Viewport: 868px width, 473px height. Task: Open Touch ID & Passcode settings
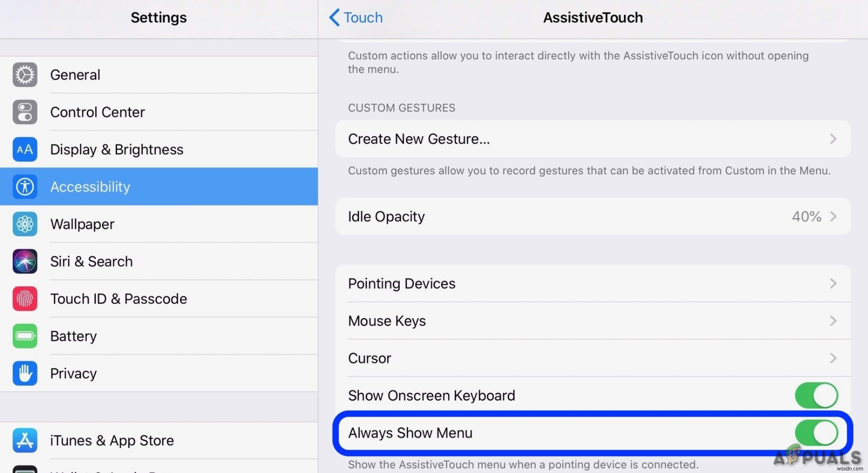[119, 298]
